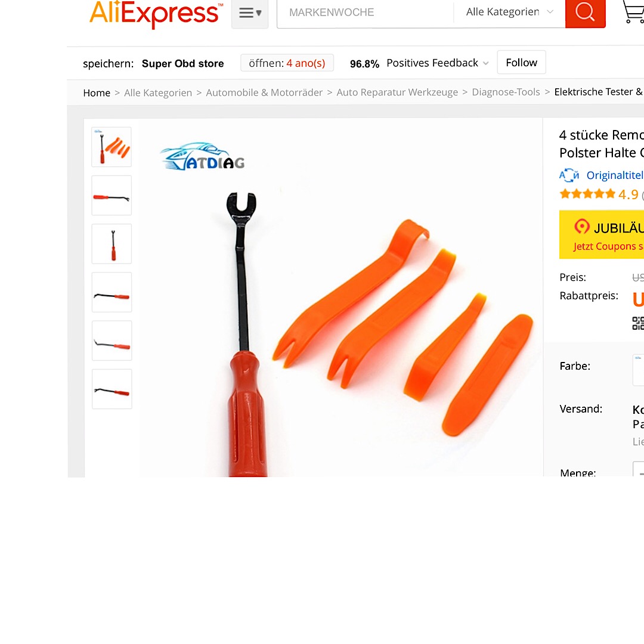Image resolution: width=644 pixels, height=644 pixels.
Task: Click the translate Originaltitel icon
Action: point(569,175)
